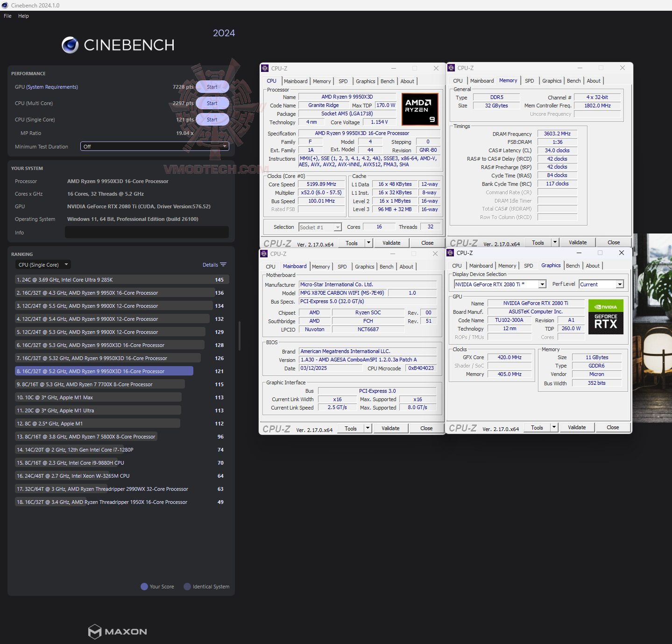Select the highlighted 16C/32T @ 5.2 GHz ranking row
The width and height of the screenshot is (672, 644).
click(x=122, y=371)
